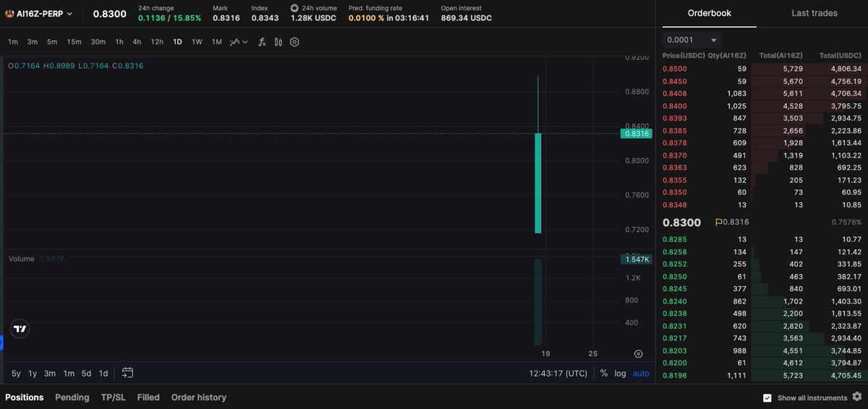This screenshot has height=409, width=868.
Task: Select the 0.8348 ask price row
Action: tap(762, 204)
